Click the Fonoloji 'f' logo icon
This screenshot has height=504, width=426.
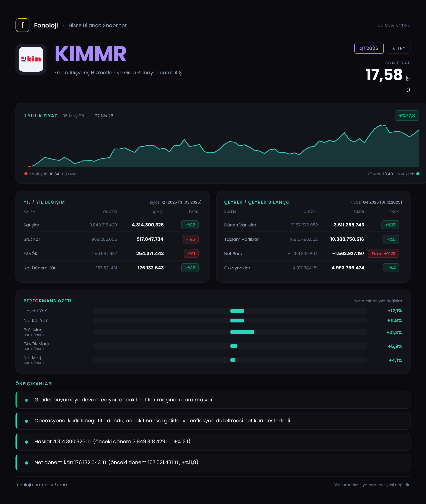pyautogui.click(x=22, y=25)
